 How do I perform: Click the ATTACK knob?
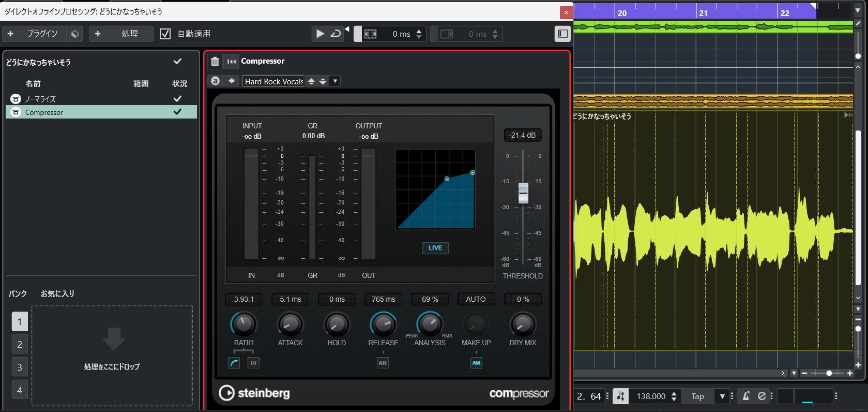click(x=290, y=324)
